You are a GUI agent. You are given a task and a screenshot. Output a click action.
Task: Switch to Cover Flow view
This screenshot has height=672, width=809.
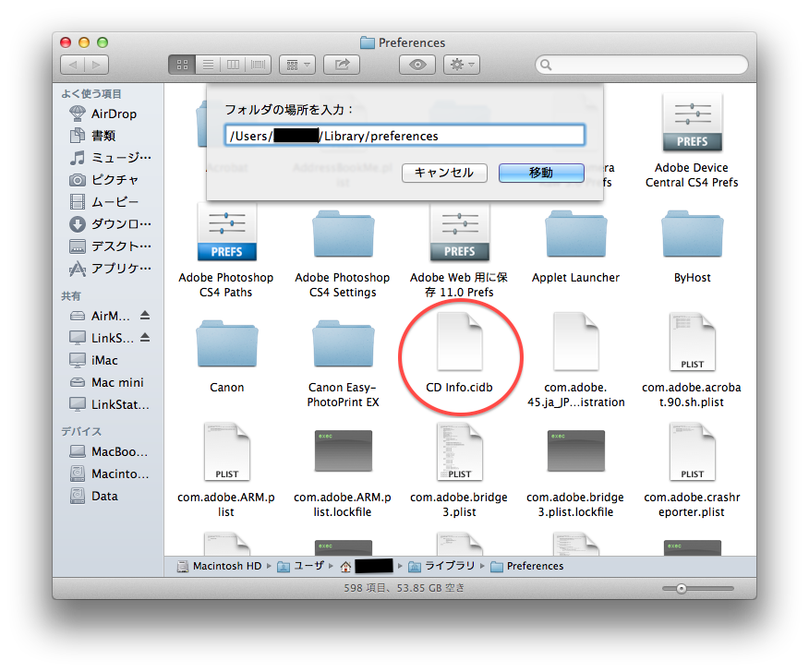(x=258, y=65)
